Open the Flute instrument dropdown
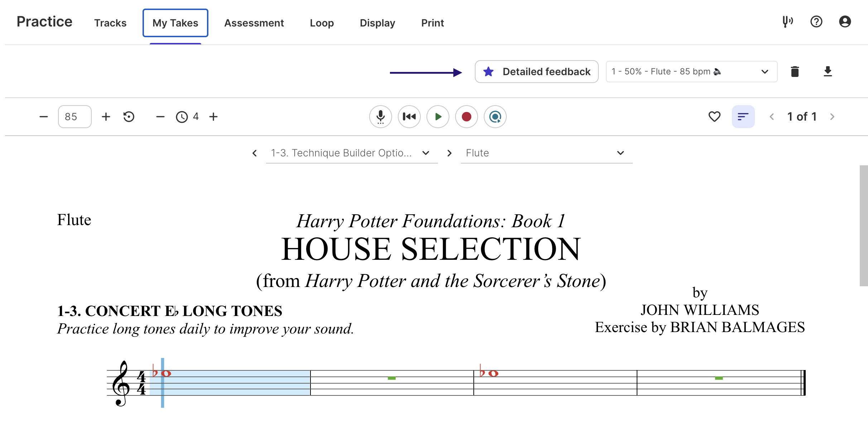Viewport: 868px width, 433px height. (546, 153)
